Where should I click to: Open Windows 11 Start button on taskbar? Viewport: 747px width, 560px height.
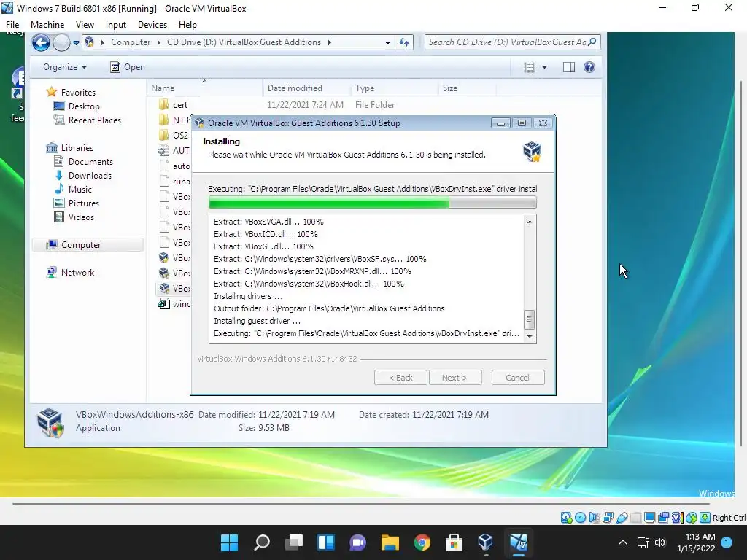230,542
